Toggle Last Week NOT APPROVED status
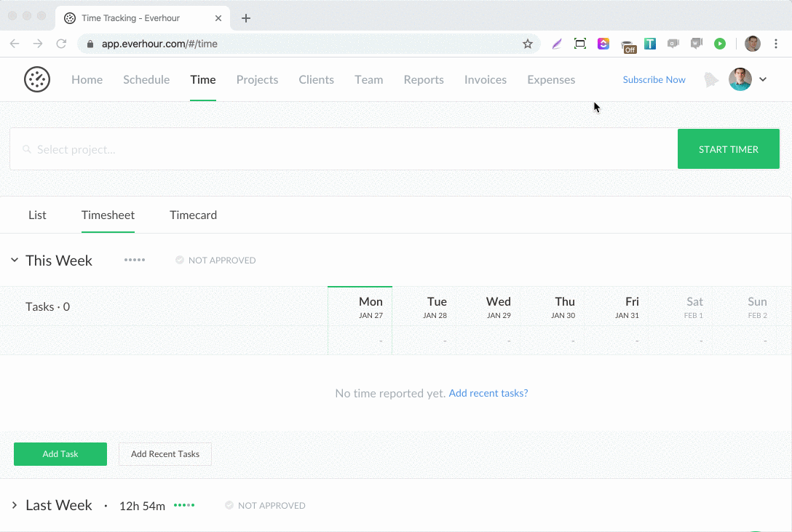 click(x=265, y=506)
